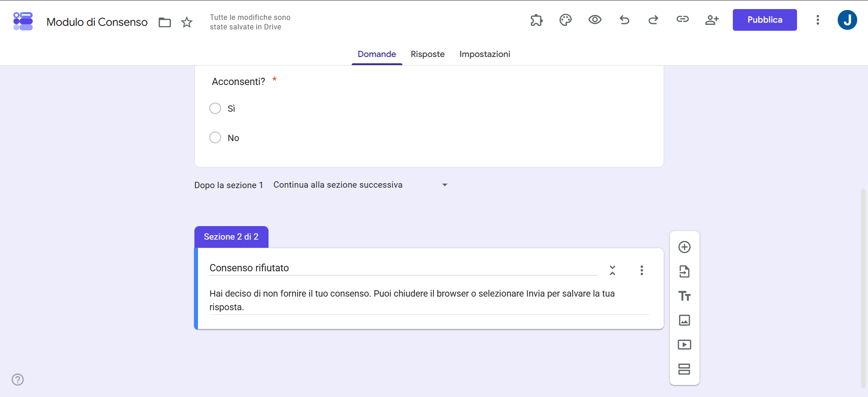Add collaborators with person-plus icon
868x397 pixels.
point(712,20)
